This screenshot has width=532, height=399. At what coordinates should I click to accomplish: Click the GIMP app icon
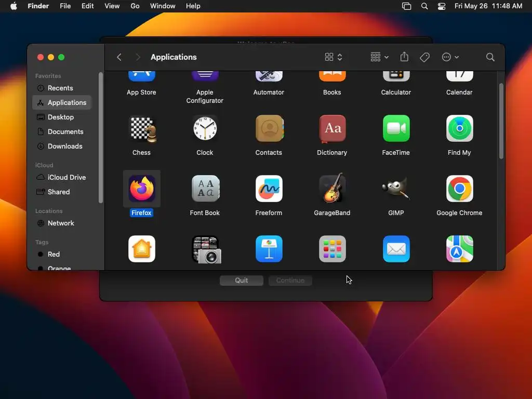coord(396,189)
